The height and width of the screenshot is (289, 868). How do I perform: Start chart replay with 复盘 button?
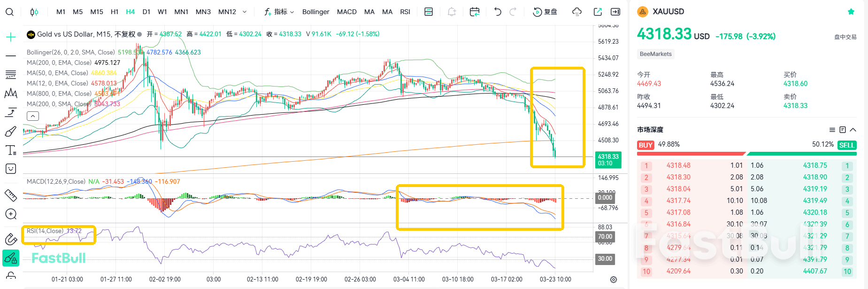545,12
